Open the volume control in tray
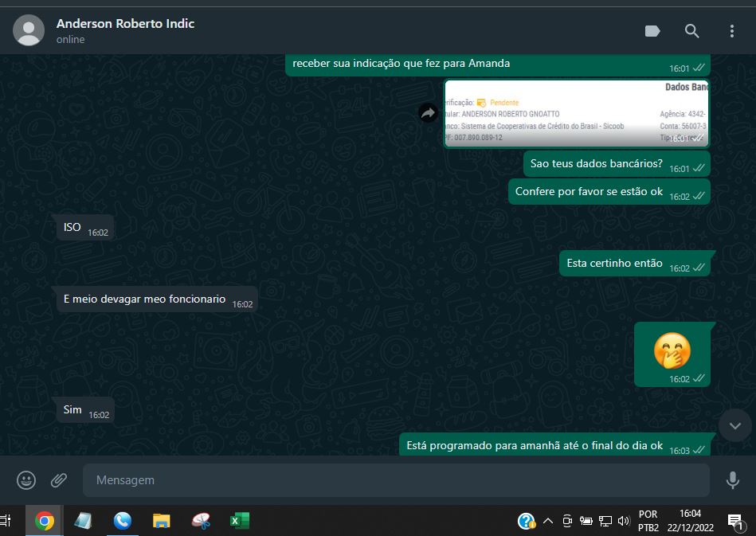This screenshot has width=756, height=536. pyautogui.click(x=624, y=521)
